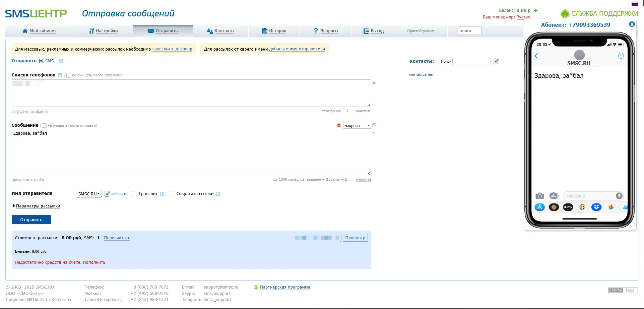This screenshot has width=644, height=309.
Task: Add funds with the green plus icon
Action: 536,10
